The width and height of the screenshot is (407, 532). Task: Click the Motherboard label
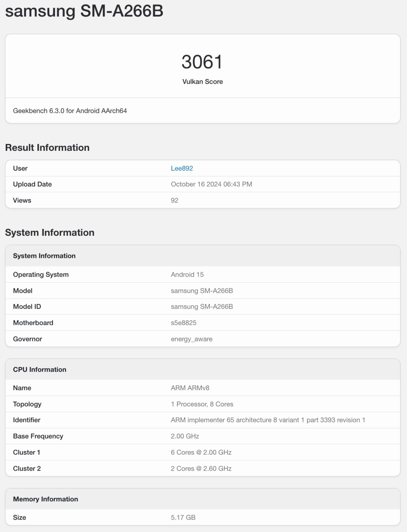point(33,323)
